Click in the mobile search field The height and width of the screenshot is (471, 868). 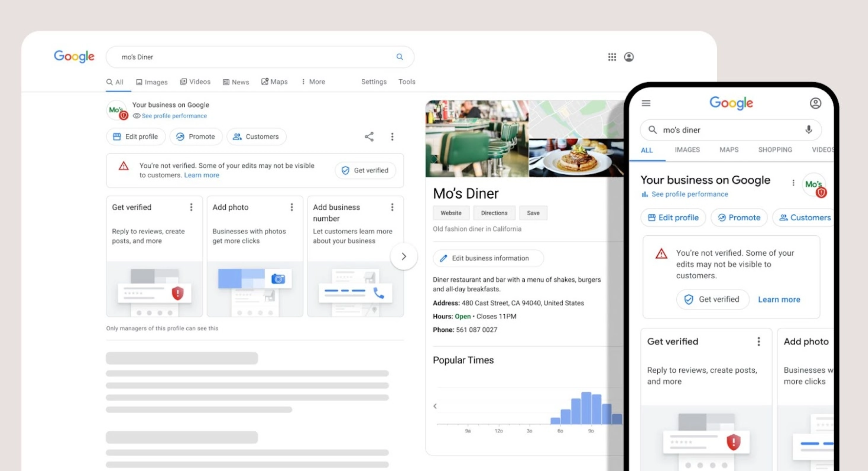(731, 130)
